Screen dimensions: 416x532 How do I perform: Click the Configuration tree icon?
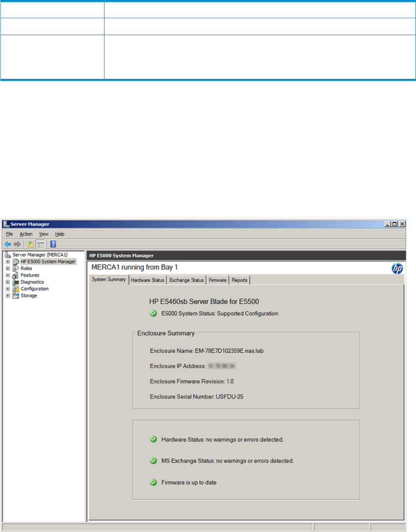[16, 289]
